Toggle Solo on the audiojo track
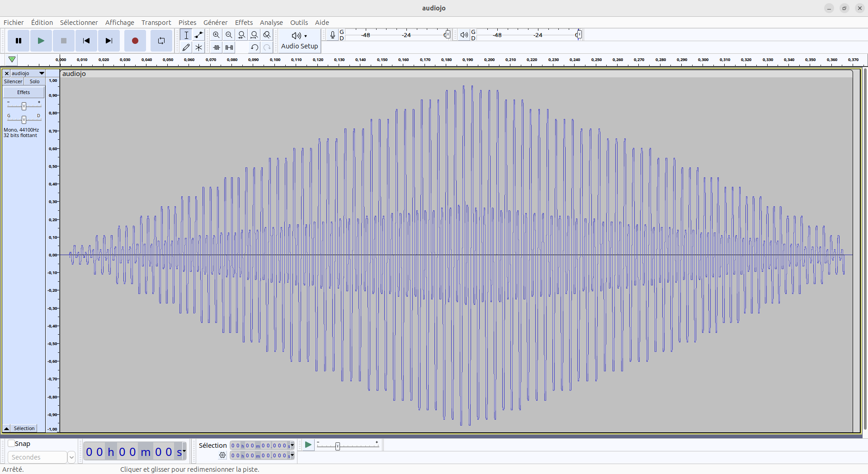This screenshot has width=868, height=474. pyautogui.click(x=34, y=81)
